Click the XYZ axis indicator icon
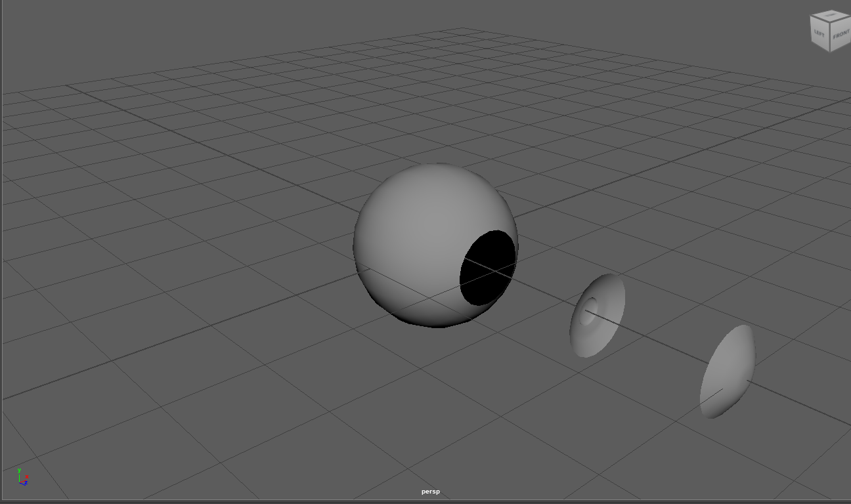851x504 pixels. pos(22,476)
